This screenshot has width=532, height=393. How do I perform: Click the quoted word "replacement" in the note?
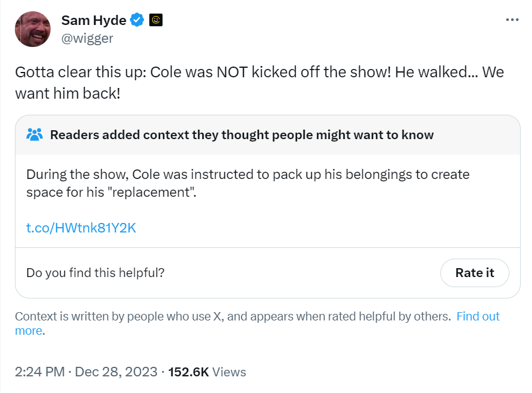[151, 192]
